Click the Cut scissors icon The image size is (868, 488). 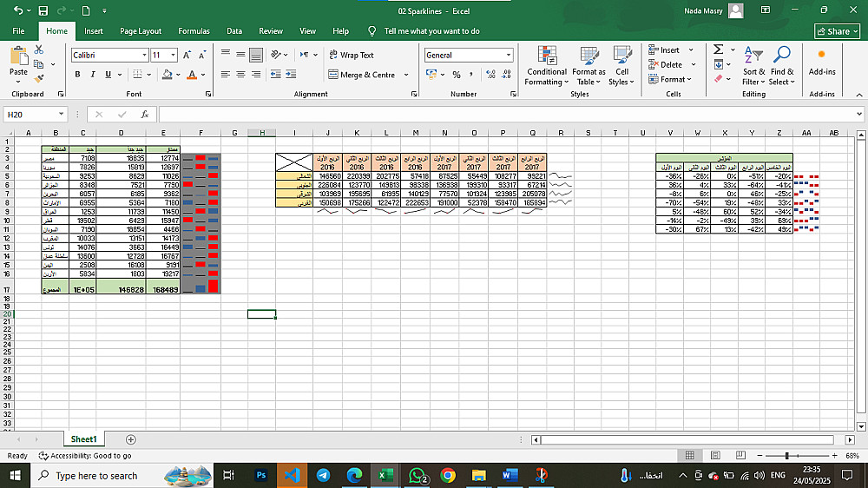39,49
